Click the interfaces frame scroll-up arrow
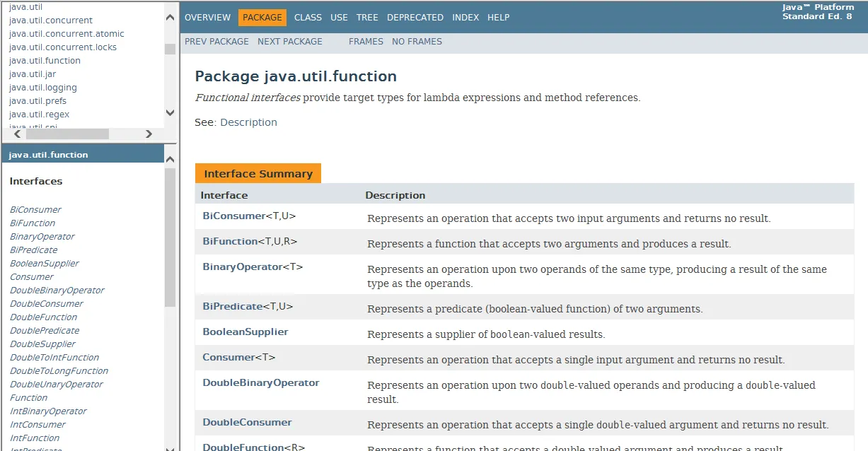The width and height of the screenshot is (868, 451). tap(170, 160)
